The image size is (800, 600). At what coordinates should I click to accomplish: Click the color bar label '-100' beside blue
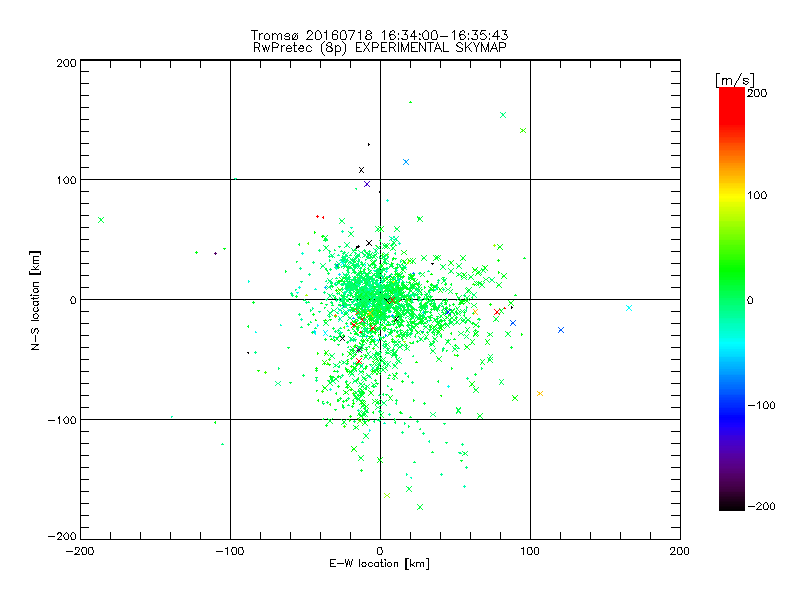click(x=761, y=406)
